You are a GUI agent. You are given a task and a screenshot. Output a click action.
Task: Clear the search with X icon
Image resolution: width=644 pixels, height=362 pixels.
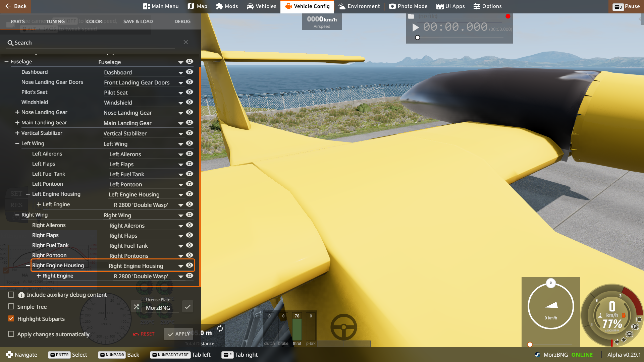tap(185, 42)
